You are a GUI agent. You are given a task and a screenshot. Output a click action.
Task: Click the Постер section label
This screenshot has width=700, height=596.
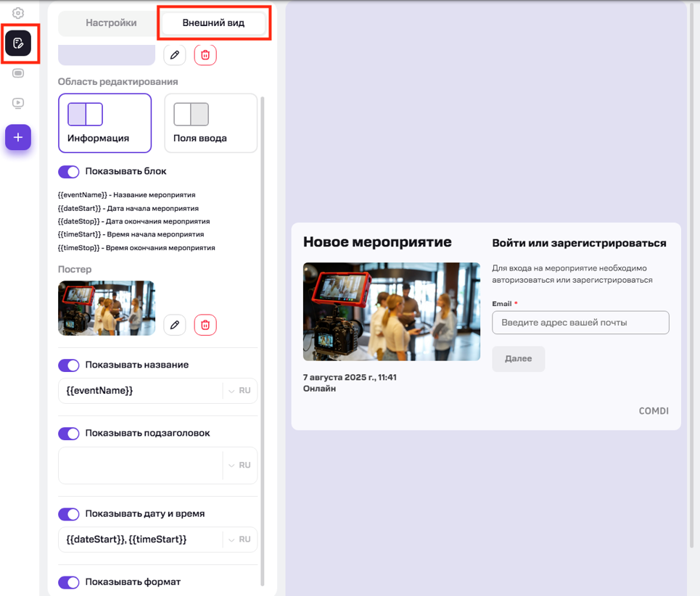coord(75,270)
